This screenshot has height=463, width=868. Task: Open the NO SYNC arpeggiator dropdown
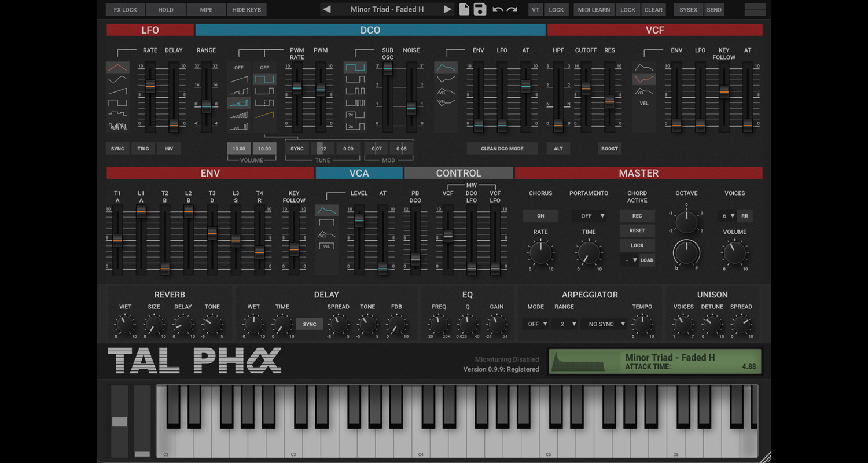(604, 324)
